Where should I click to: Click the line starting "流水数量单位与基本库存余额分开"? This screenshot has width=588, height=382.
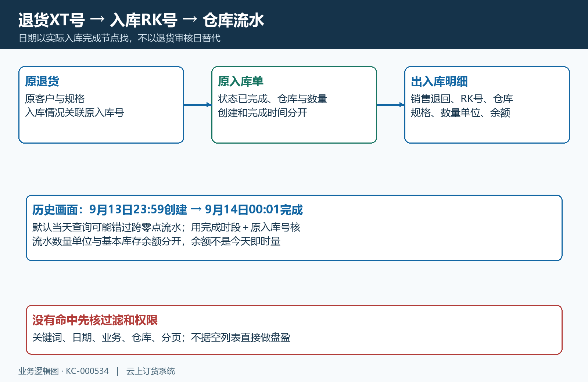[157, 241]
